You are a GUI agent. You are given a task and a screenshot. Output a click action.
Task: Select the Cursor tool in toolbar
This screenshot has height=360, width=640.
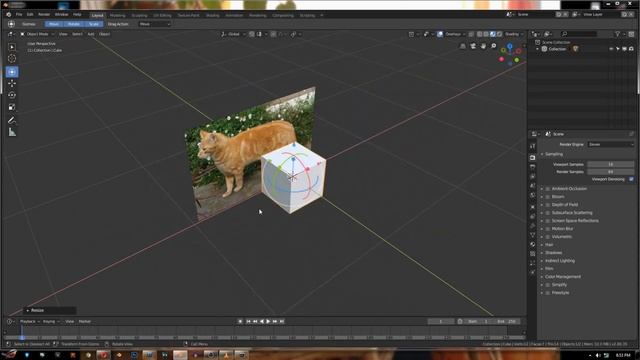[12, 59]
